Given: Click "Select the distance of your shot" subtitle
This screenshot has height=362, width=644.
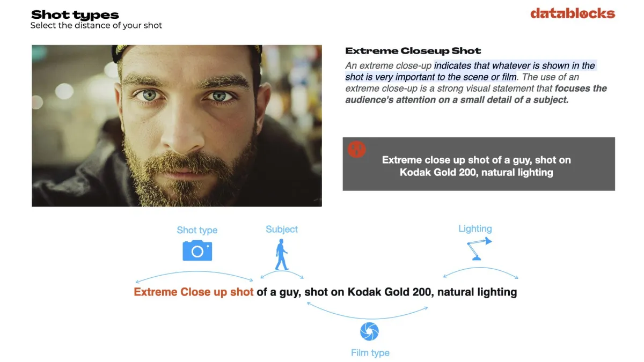Looking at the screenshot, I should pos(96,25).
